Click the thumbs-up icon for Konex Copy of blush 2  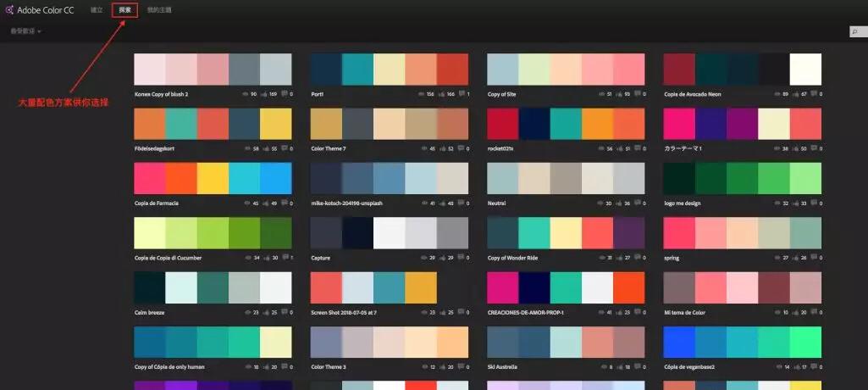click(265, 94)
